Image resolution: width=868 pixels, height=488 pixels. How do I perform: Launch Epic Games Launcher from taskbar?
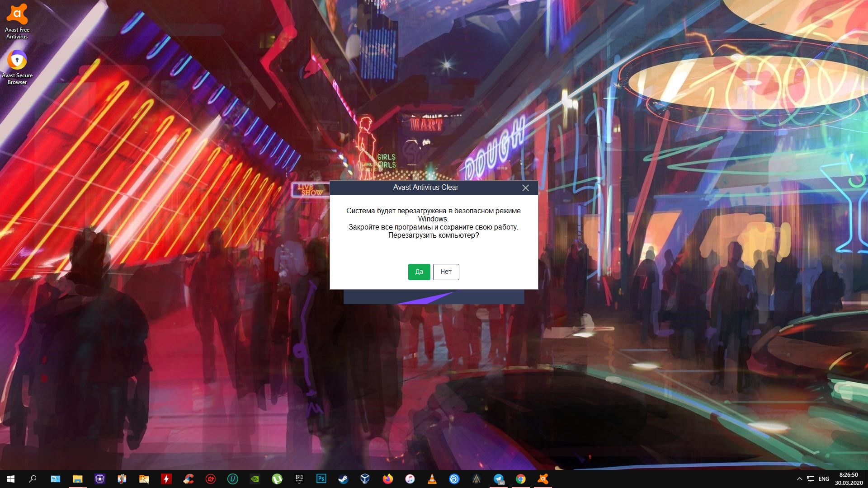(x=299, y=479)
